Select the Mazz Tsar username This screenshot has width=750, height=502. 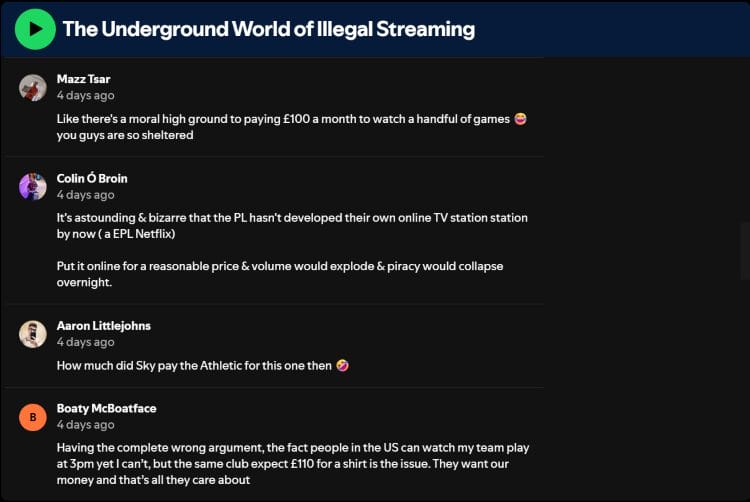click(83, 79)
